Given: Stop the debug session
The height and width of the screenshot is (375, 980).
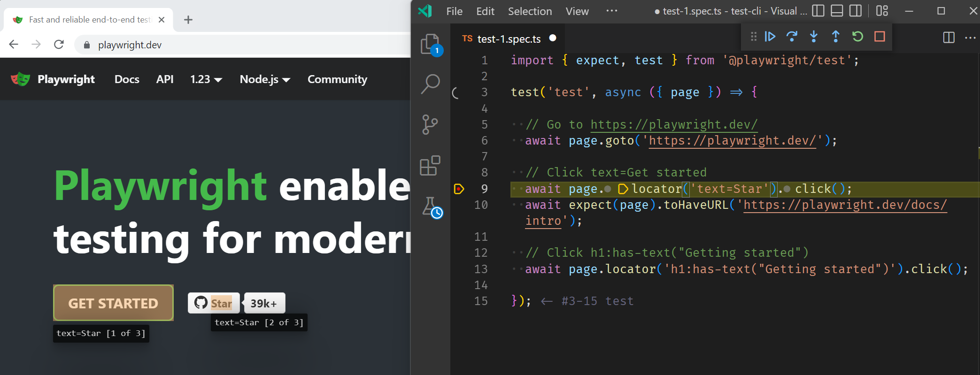Looking at the screenshot, I should (880, 37).
